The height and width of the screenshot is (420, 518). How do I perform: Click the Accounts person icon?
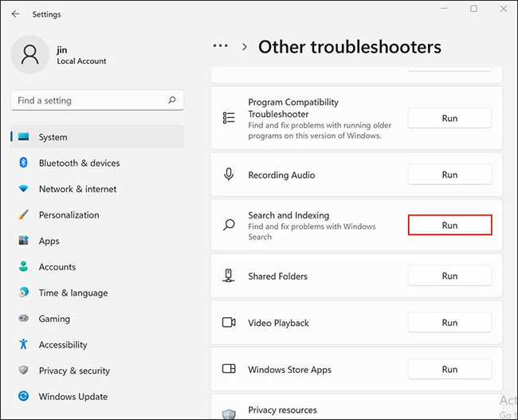coord(23,266)
